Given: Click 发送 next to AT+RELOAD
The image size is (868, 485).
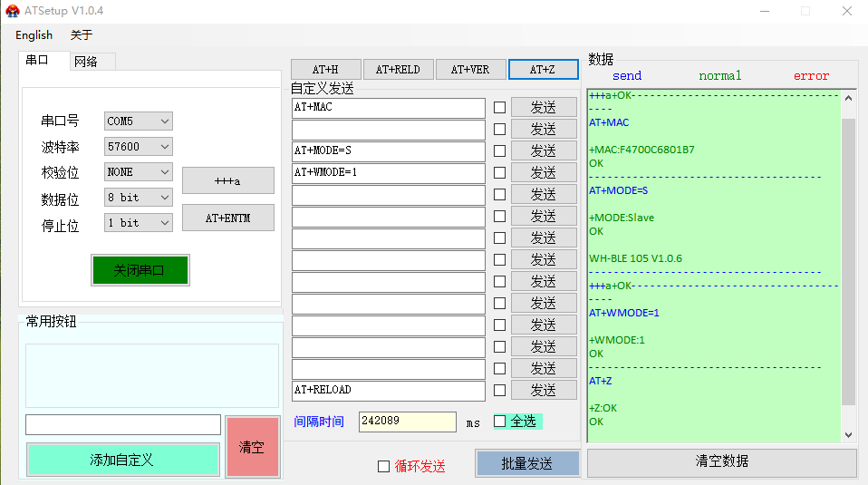Looking at the screenshot, I should point(543,391).
